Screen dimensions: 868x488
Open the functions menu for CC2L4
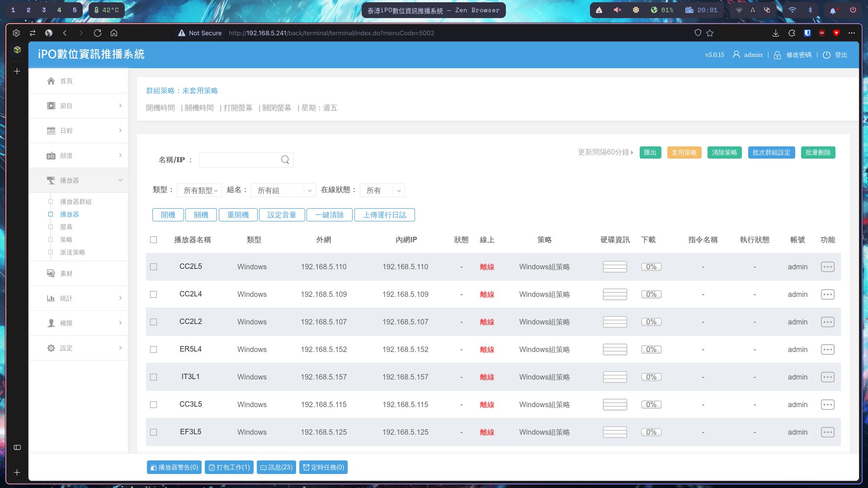(x=827, y=294)
